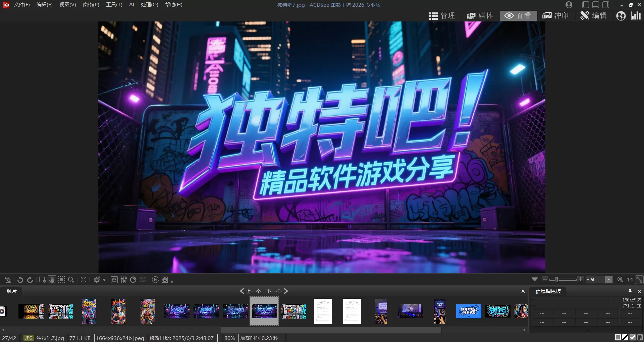Open the adjustment sliders icon
644x342 pixels.
124,280
